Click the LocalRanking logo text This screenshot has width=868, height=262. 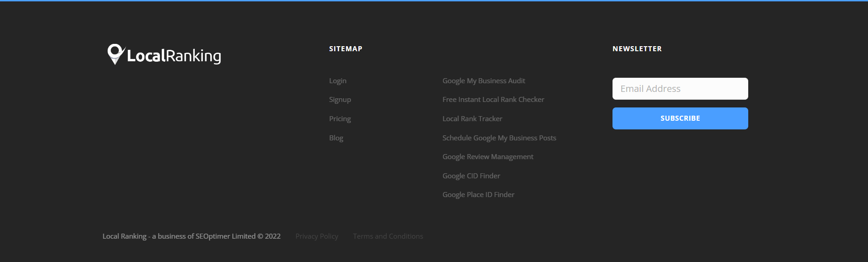[174, 56]
